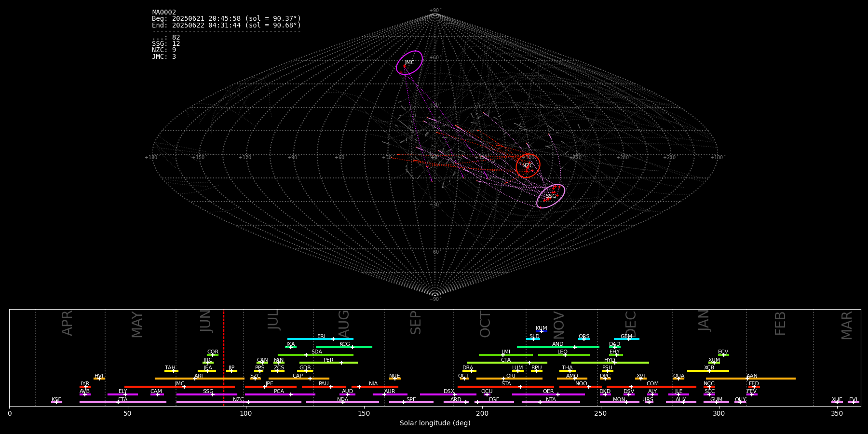Click the AAN shower label
The width and height of the screenshot is (868, 434).
coord(752,376)
